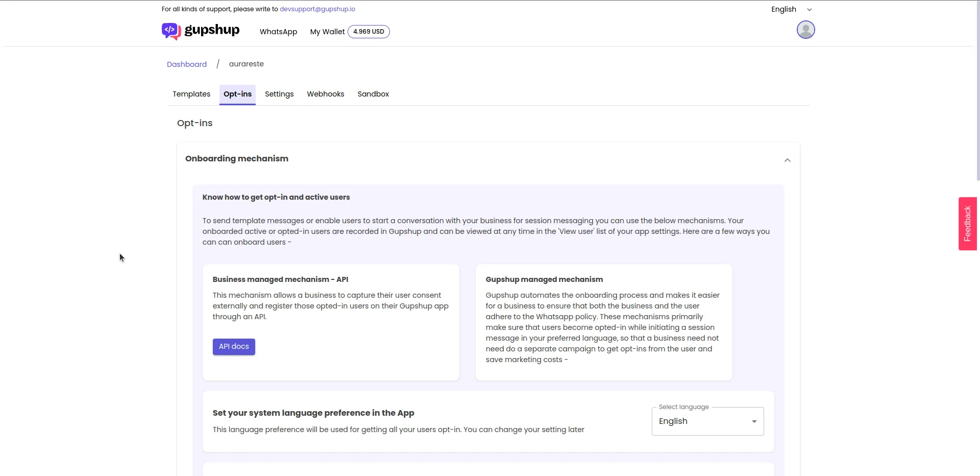Click the Gupshup logo
980x476 pixels.
tap(201, 31)
